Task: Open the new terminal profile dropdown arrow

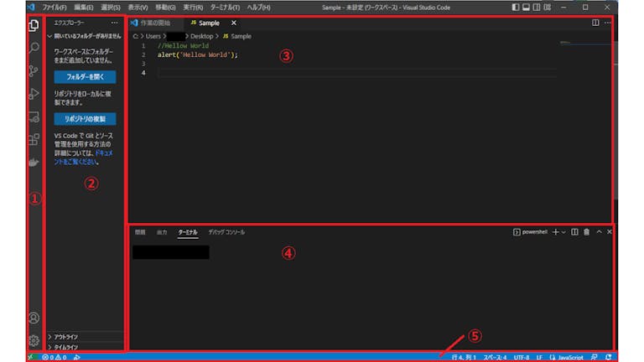Action: point(563,231)
